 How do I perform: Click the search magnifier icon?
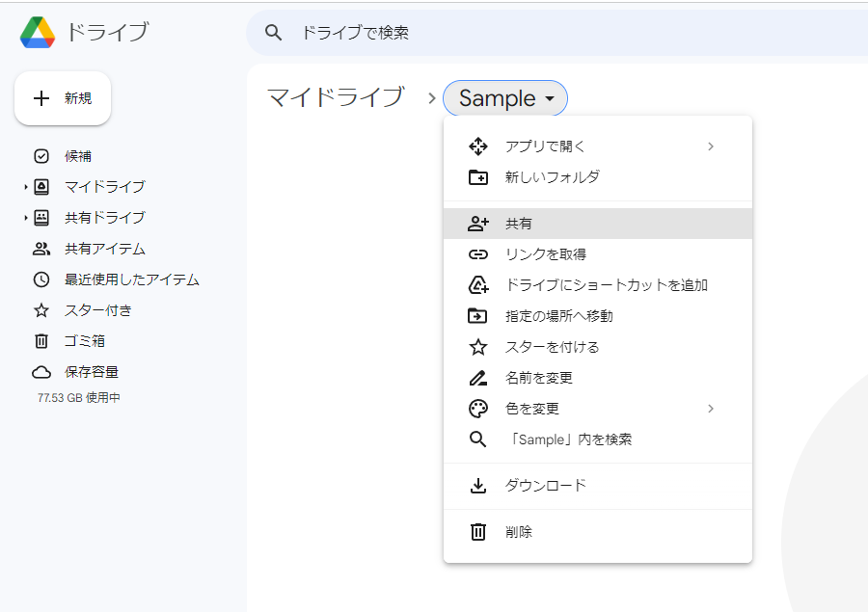[273, 32]
